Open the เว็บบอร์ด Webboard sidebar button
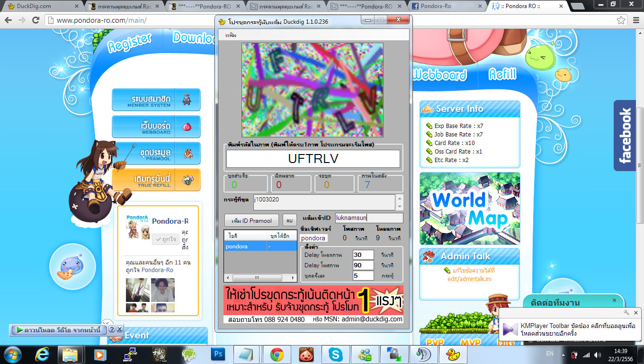The image size is (644, 364). tap(156, 127)
